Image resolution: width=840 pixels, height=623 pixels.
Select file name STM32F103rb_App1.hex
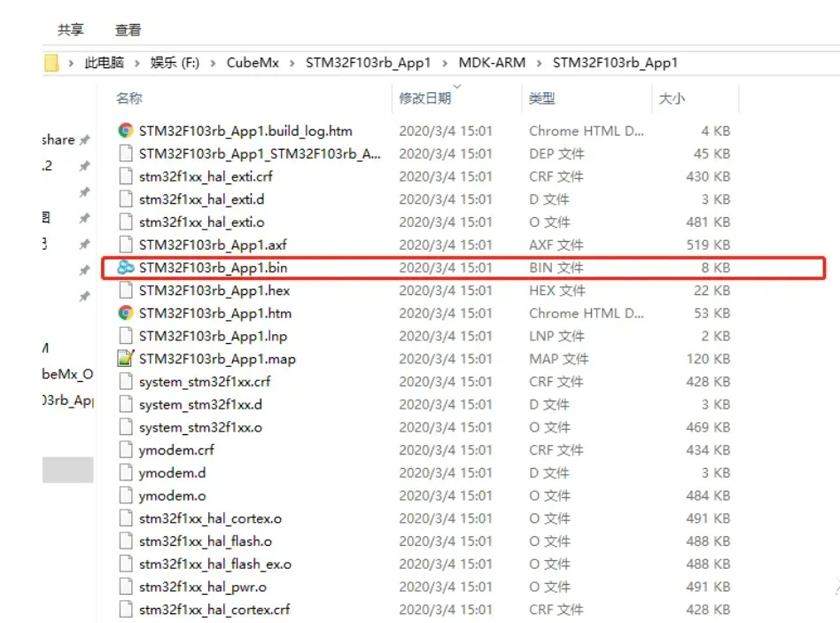214,291
